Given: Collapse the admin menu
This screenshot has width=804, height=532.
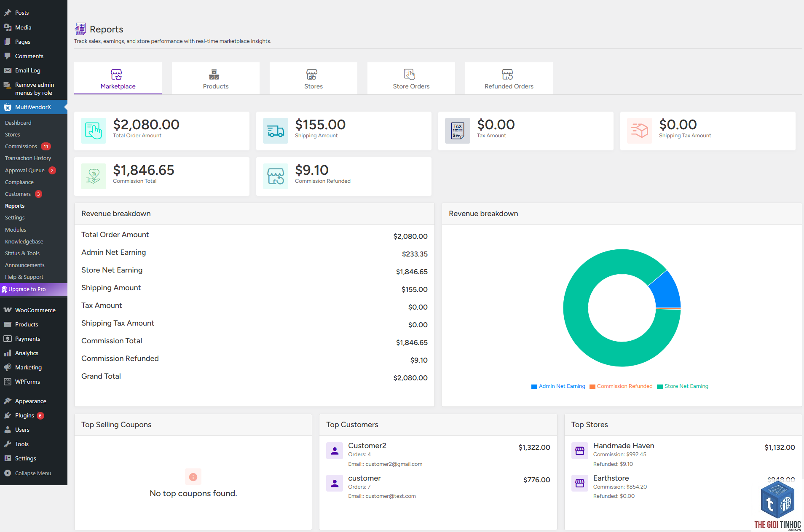Looking at the screenshot, I should (x=34, y=473).
